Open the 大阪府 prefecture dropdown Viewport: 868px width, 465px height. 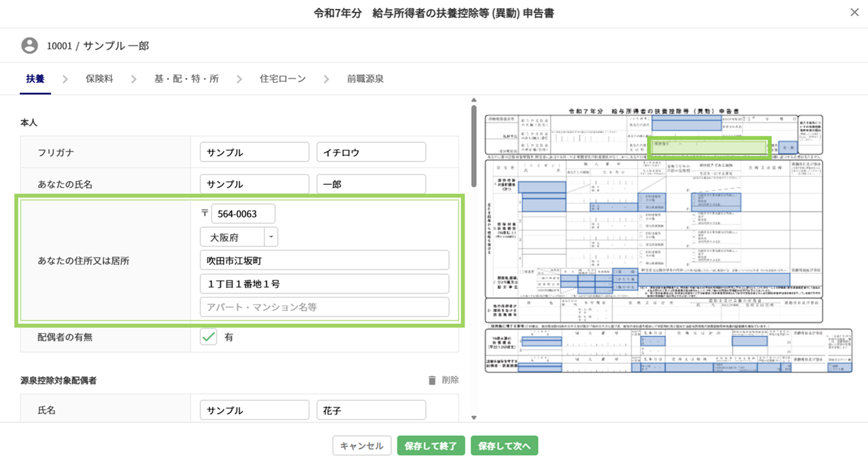(x=239, y=237)
